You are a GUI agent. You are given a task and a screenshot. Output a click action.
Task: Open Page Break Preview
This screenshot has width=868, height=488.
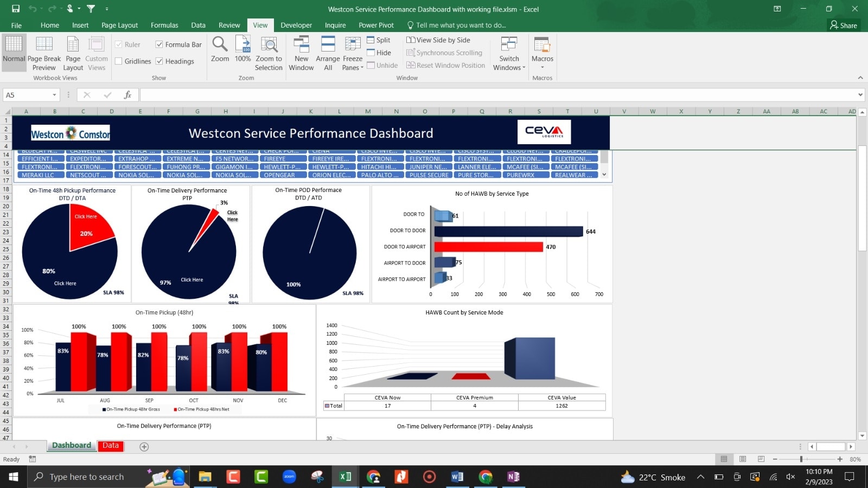[44, 53]
